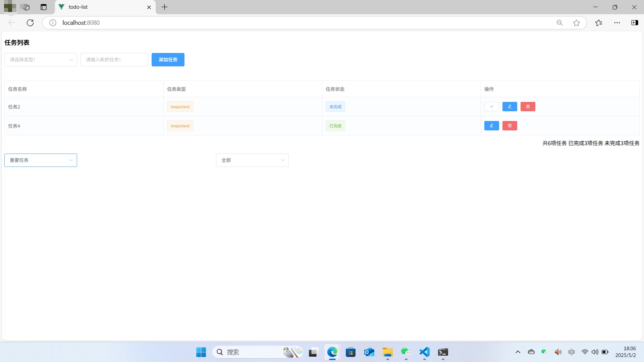Open a new browser tab
Viewport: 644px width, 362px height.
coord(164,7)
